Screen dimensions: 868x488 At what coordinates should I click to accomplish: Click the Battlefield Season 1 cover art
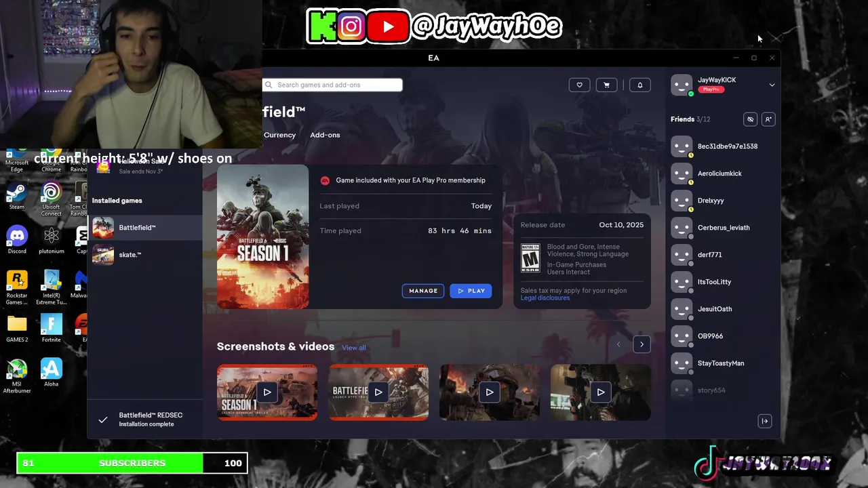263,237
